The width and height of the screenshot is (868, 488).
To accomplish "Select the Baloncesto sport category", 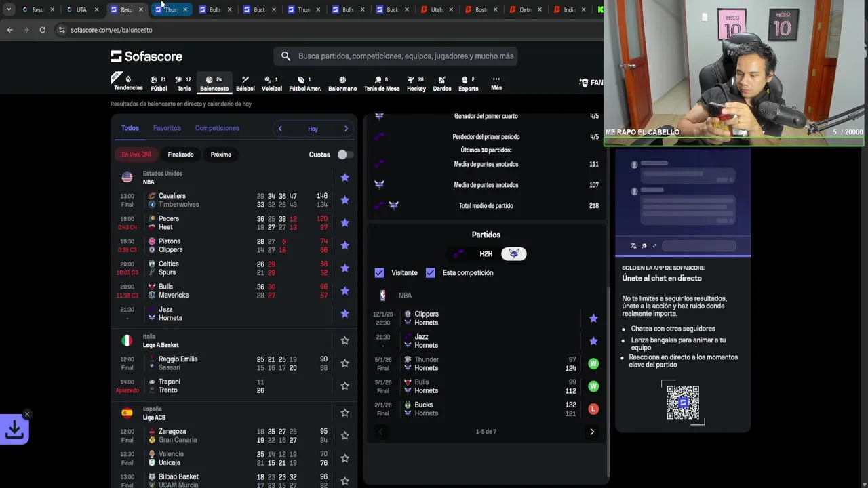I will pos(214,83).
